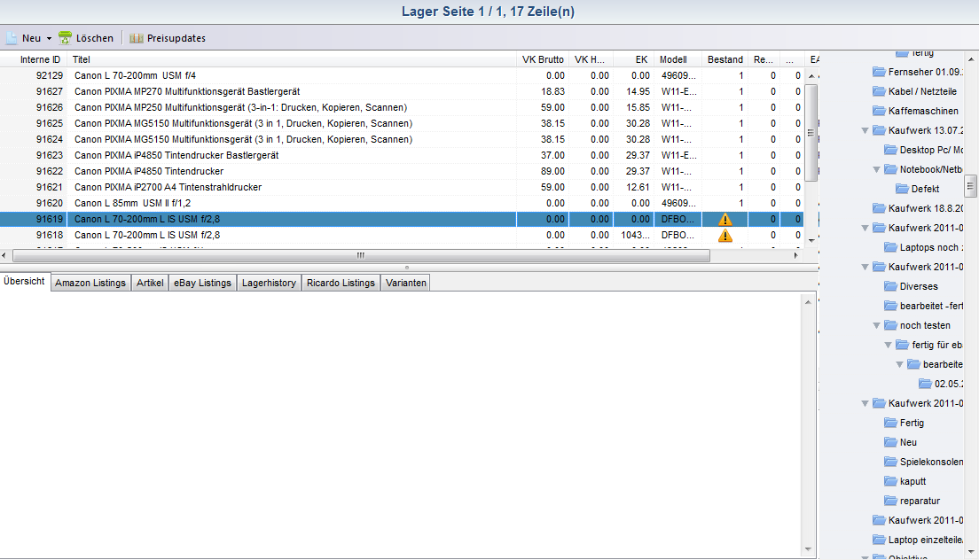Viewport: 979px width, 560px height.
Task: Select the fertig für eb folder icon
Action: click(x=902, y=344)
